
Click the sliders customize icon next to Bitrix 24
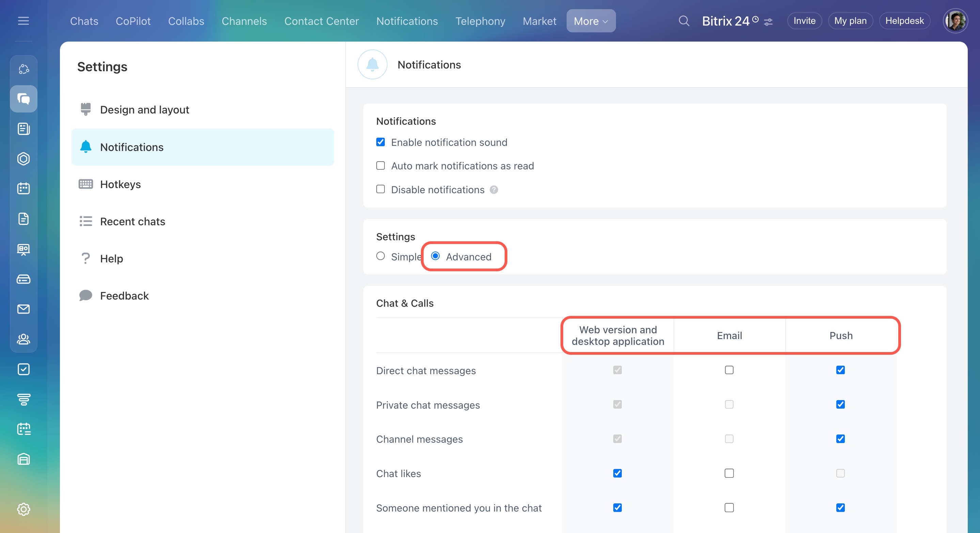[x=768, y=22]
